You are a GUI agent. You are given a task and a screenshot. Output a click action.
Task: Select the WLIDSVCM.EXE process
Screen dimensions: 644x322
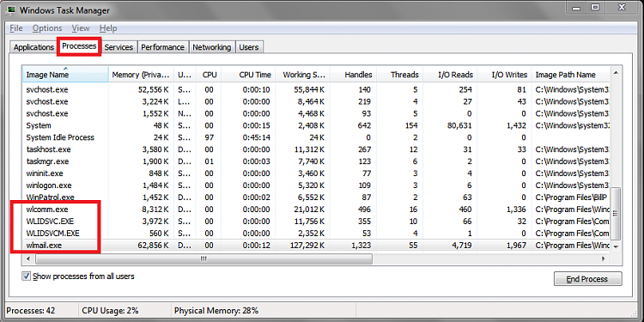coord(317,234)
